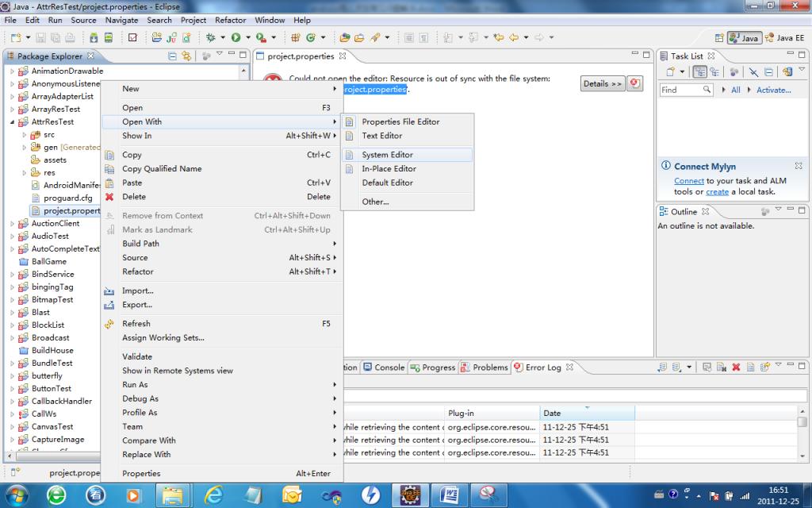Toggle Link with Editor in Package Explorer
Viewport: 812px width, 508px height.
click(x=186, y=56)
